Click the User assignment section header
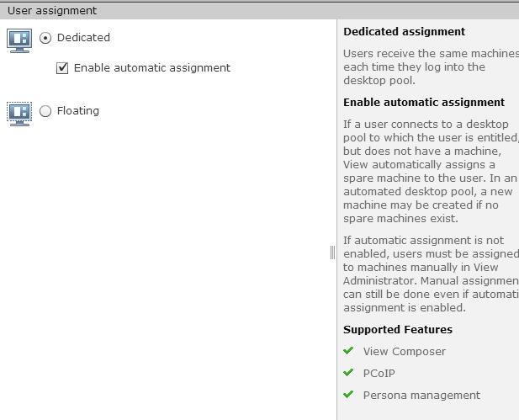This screenshot has width=519, height=420. pos(52,11)
